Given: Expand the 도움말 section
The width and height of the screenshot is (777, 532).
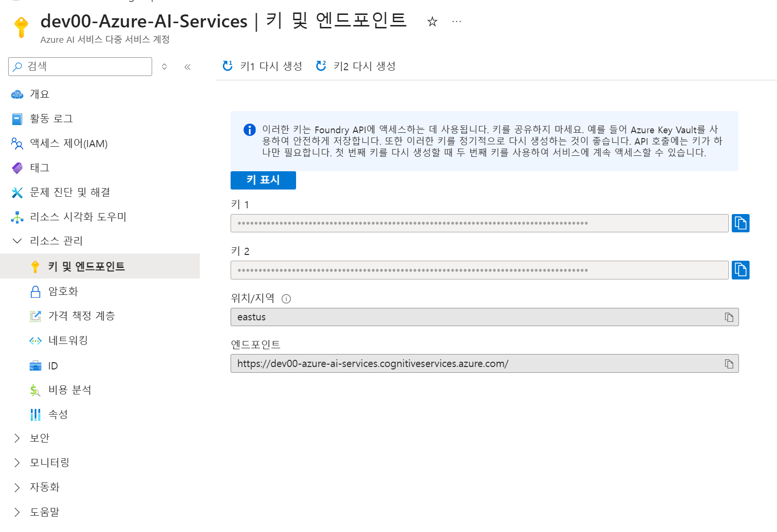Looking at the screenshot, I should click(17, 512).
